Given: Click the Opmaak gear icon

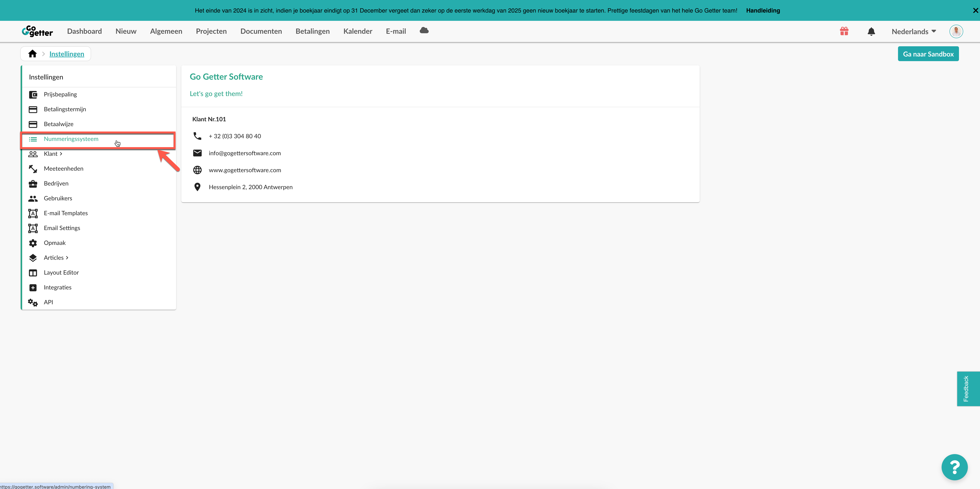Looking at the screenshot, I should pos(33,243).
